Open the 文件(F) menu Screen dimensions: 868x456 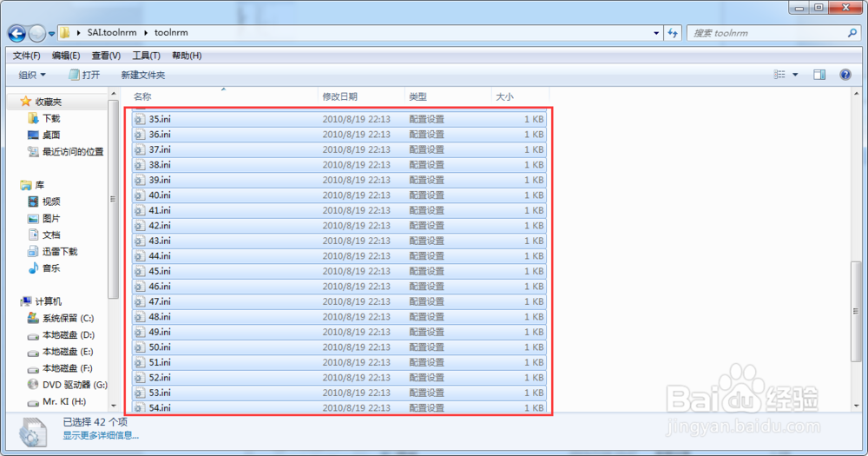(x=27, y=56)
